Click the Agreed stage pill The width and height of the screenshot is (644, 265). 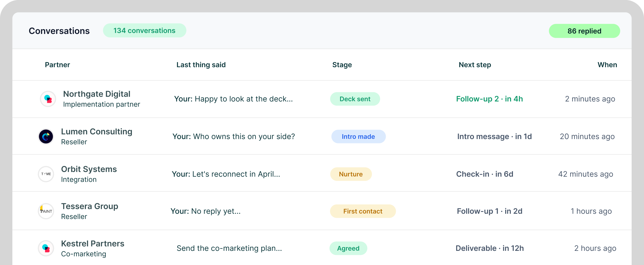coord(348,248)
